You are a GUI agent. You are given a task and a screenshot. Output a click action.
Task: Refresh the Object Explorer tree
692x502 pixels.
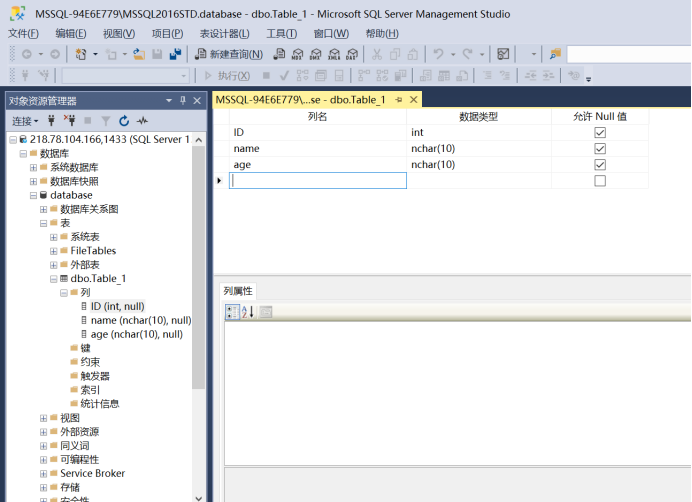(x=124, y=121)
